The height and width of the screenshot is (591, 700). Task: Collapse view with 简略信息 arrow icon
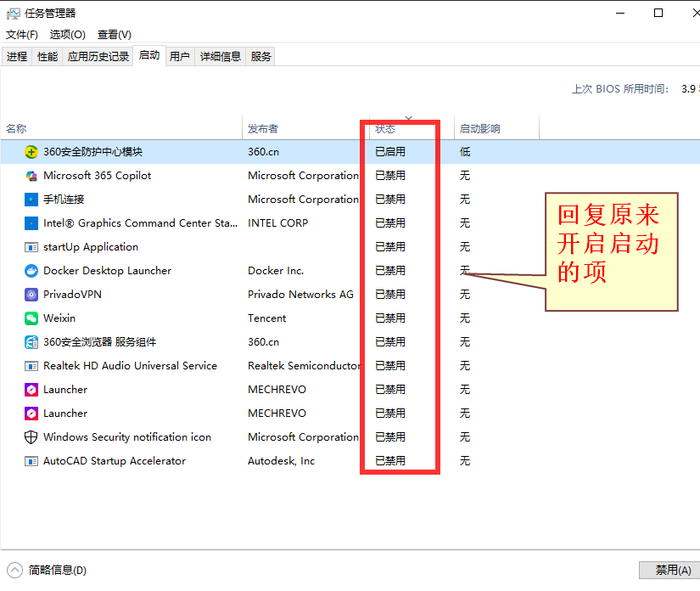14,570
